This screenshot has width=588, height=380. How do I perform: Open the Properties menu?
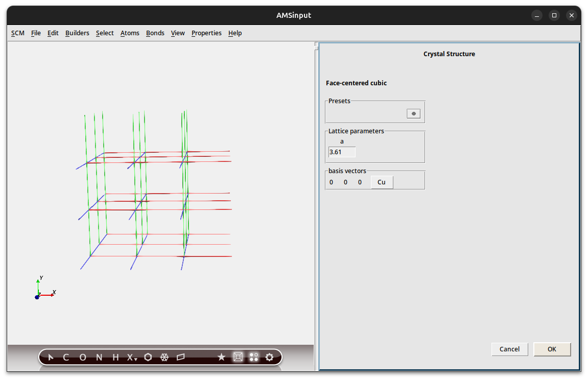206,33
